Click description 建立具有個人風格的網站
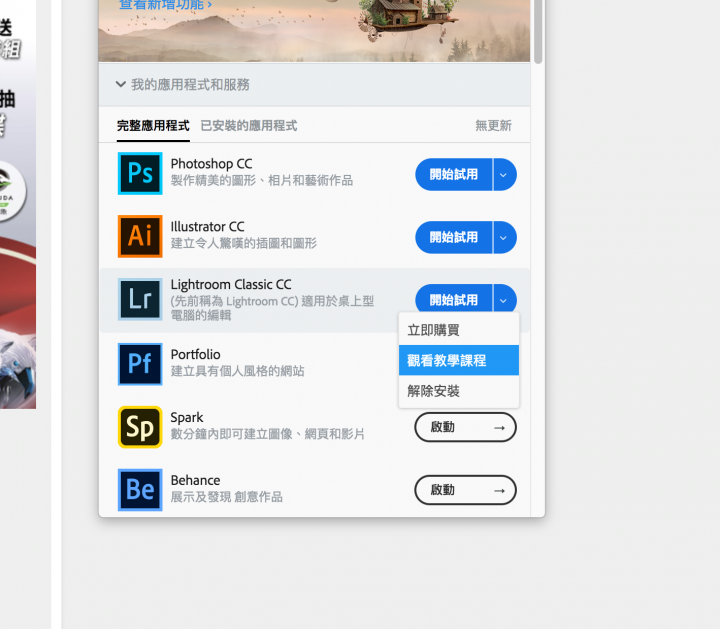The width and height of the screenshot is (720, 629). point(237,371)
